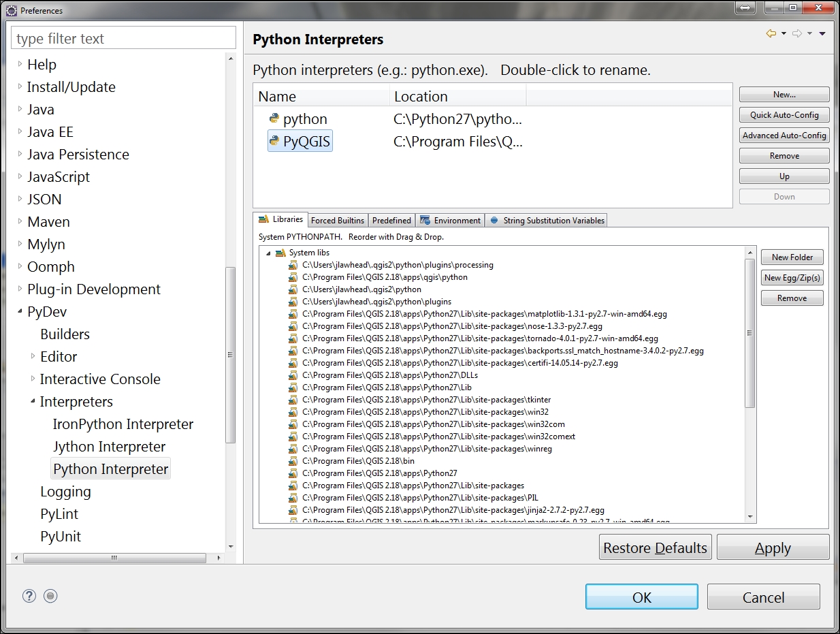Remove the selected library path
The image size is (840, 634).
pos(792,298)
